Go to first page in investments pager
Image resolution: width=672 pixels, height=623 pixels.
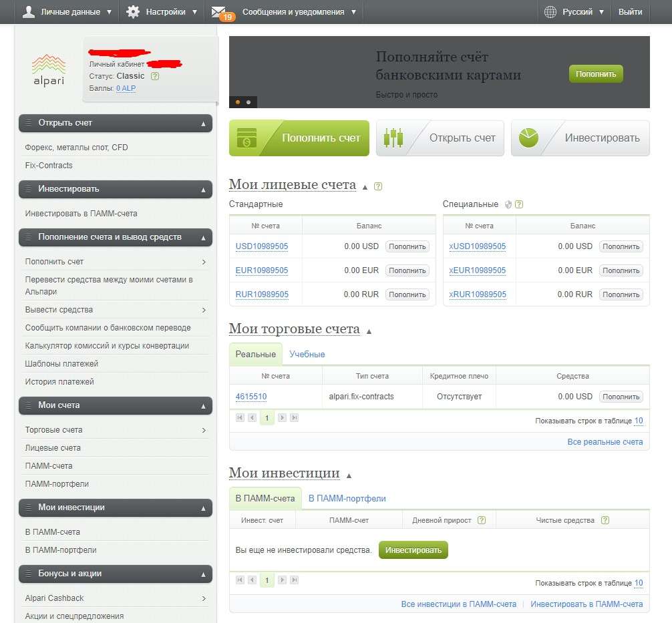pos(240,580)
